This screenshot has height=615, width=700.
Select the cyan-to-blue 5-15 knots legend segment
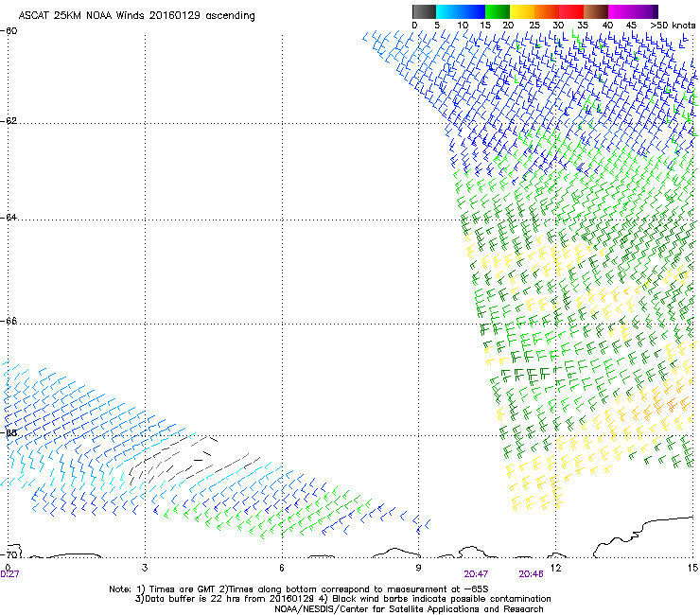(x=461, y=11)
